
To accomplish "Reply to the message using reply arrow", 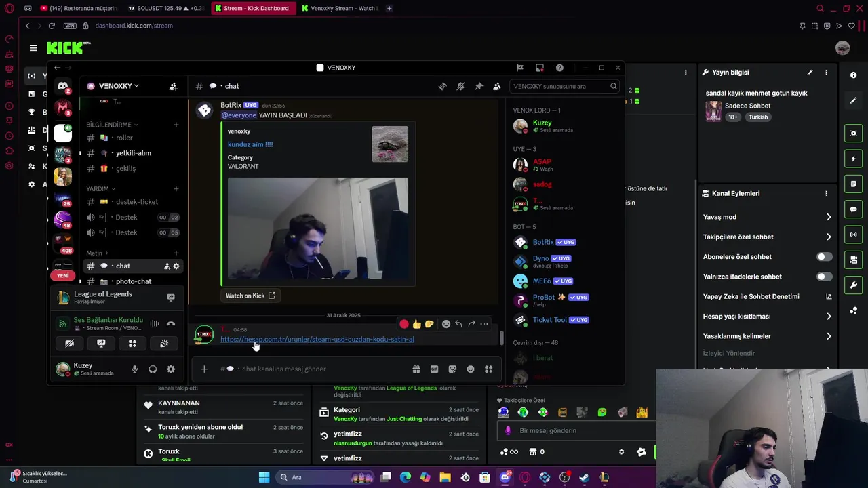I will pyautogui.click(x=458, y=324).
